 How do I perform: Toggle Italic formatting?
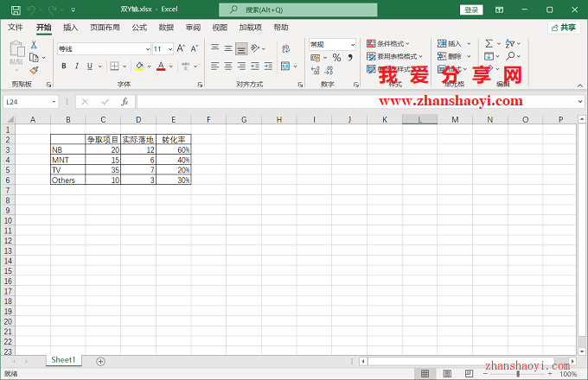(77, 66)
